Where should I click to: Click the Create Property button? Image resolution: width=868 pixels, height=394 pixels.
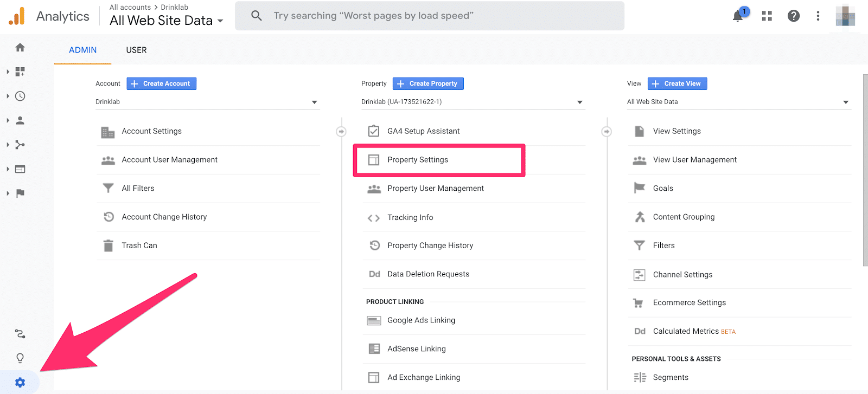click(x=428, y=83)
